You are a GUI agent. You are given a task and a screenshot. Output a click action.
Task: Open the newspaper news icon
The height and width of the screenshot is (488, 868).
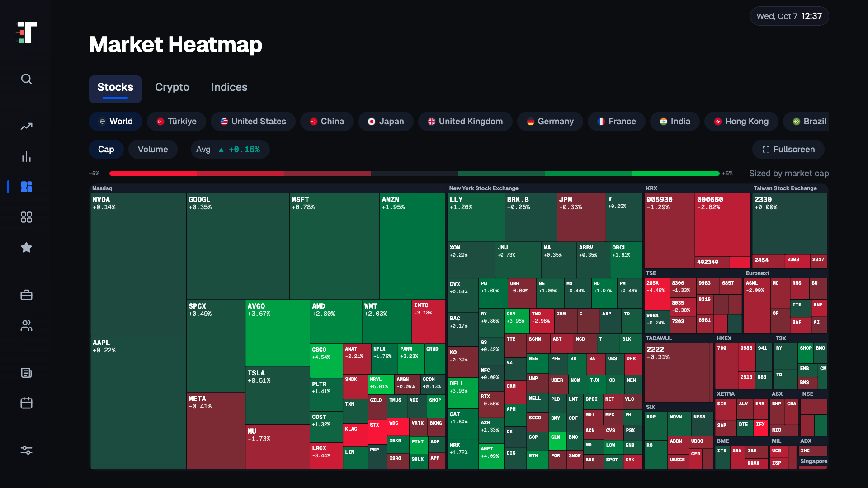coord(26,373)
